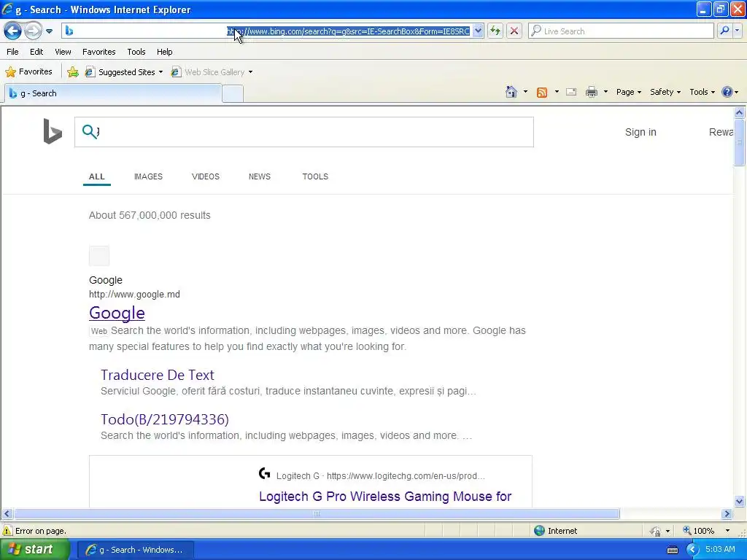Click the http://www.google.md URL text
This screenshot has height=560, width=747.
tap(134, 295)
